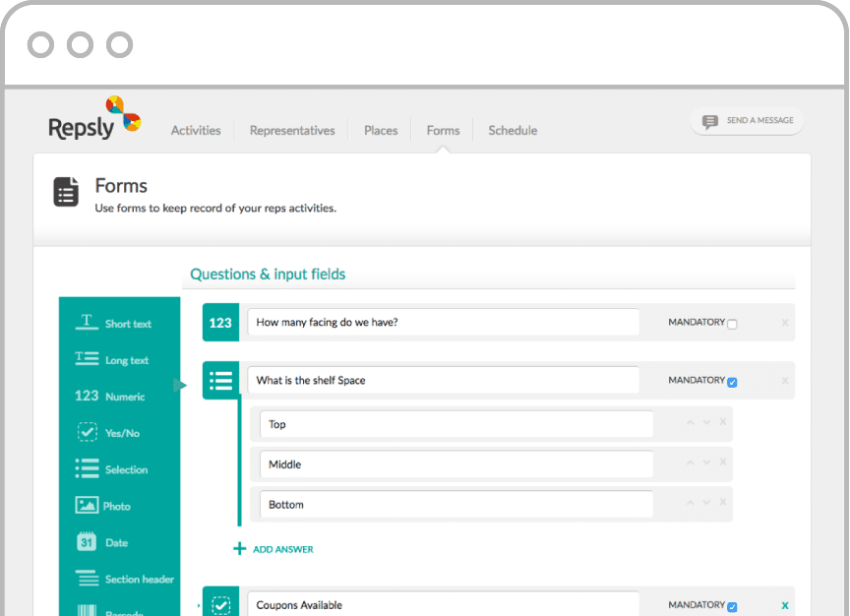Click the Send a Message button
Image resolution: width=850 pixels, height=616 pixels.
[x=747, y=121]
